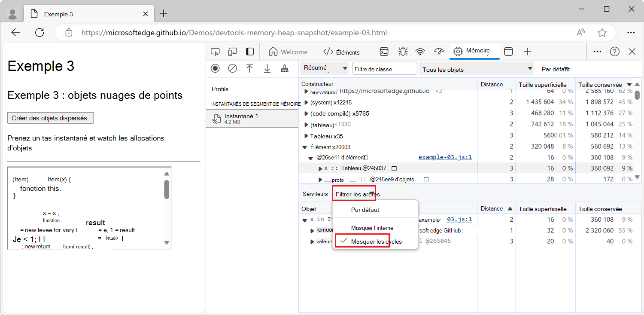This screenshot has height=315, width=644.
Task: Open browser Settings and more menu
Action: [631, 33]
